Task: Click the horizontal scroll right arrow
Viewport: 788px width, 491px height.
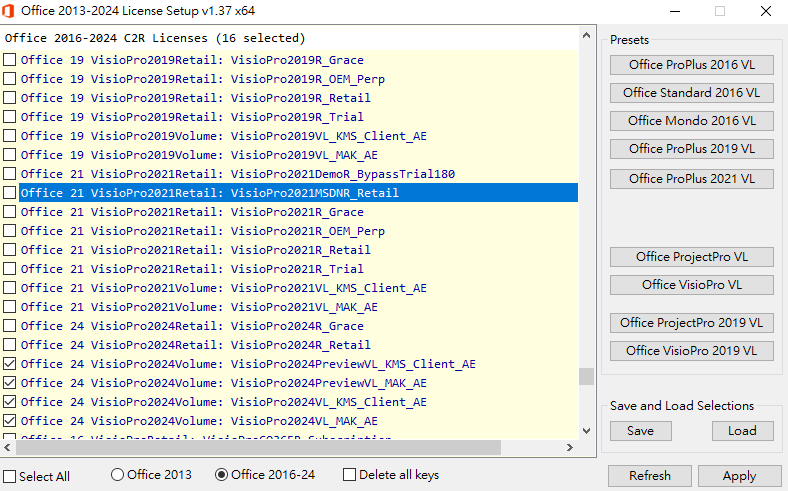Action: 570,447
